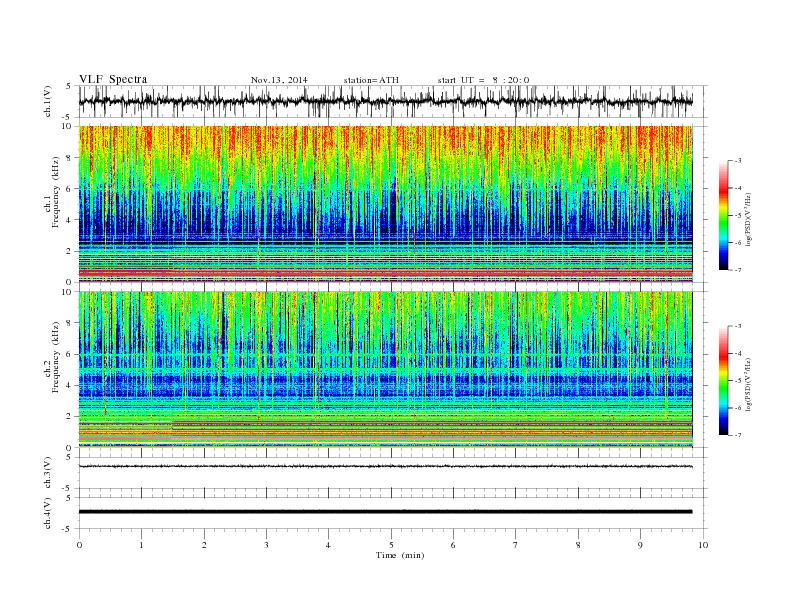Click the "ch.1(V)" waveform axis label

point(48,101)
